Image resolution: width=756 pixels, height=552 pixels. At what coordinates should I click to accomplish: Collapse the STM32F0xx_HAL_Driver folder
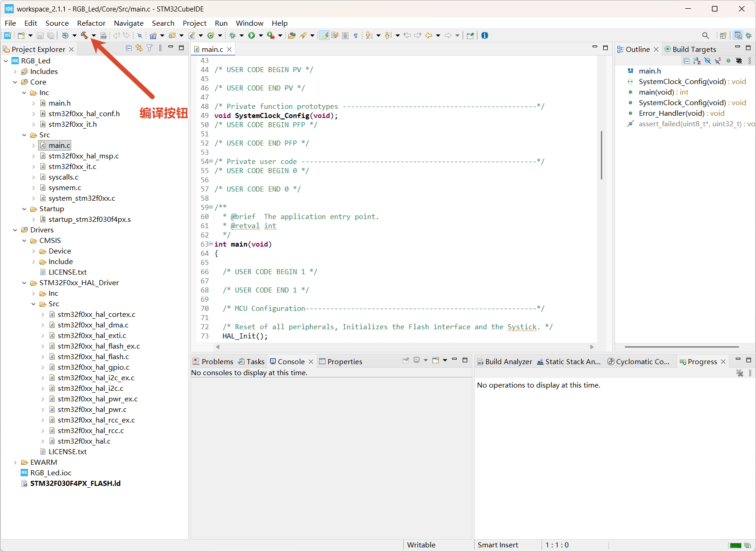24,282
